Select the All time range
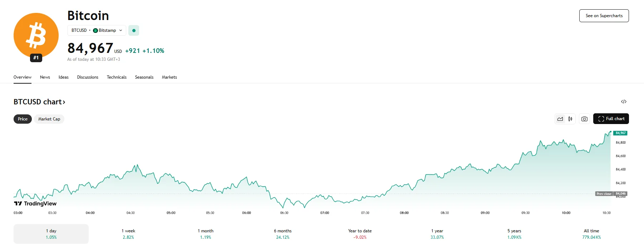Viewport: 644px width, 252px height. click(591, 234)
